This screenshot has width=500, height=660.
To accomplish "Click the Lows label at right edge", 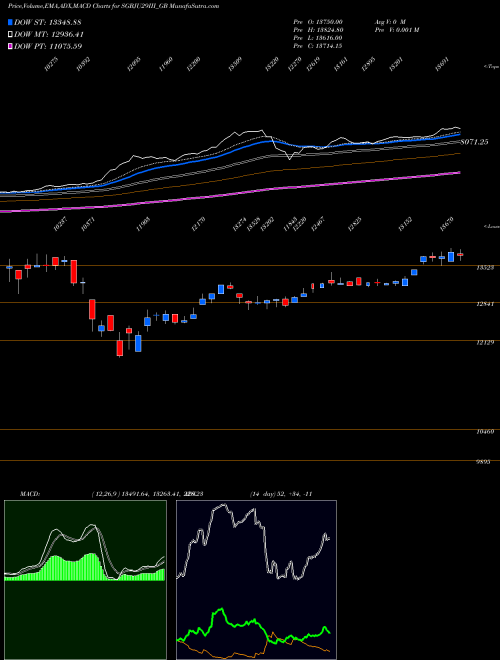I will point(492,226).
